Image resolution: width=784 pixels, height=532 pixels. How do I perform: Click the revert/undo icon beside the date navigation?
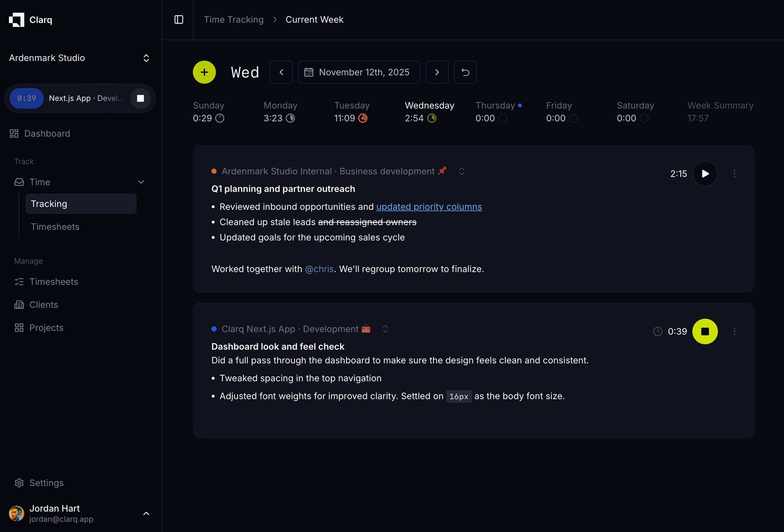click(465, 72)
